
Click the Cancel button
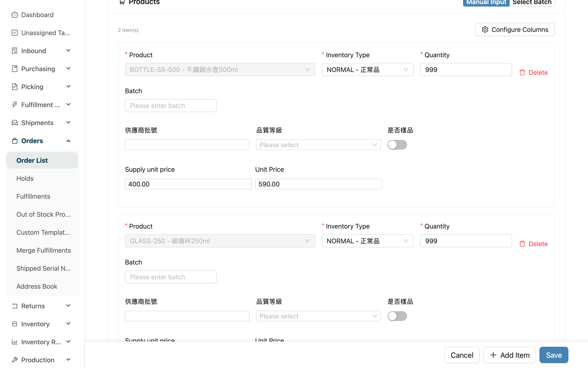(462, 355)
